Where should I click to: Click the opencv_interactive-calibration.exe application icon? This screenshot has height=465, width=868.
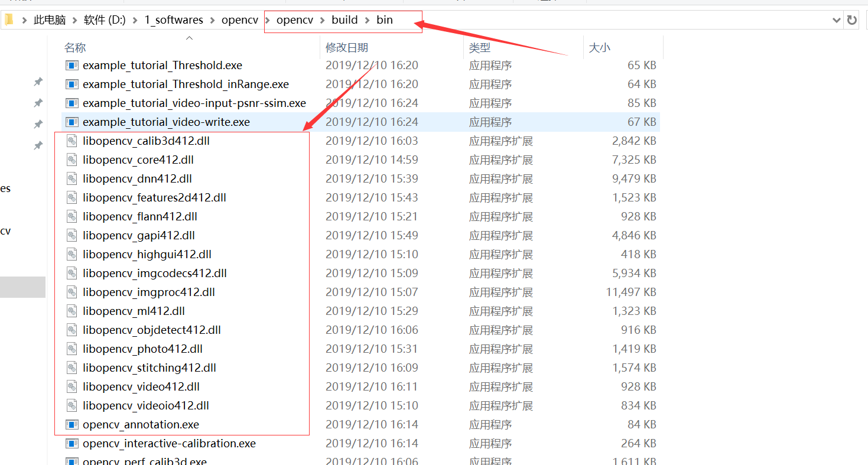point(72,443)
